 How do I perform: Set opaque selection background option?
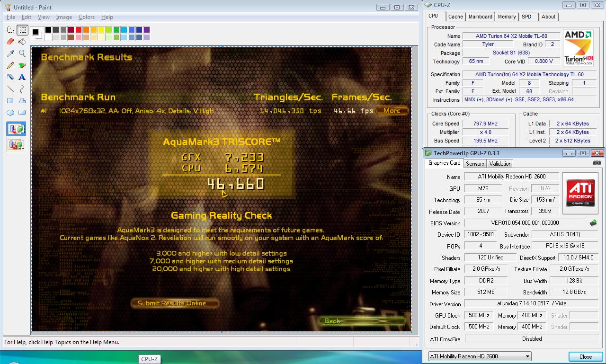(x=16, y=129)
